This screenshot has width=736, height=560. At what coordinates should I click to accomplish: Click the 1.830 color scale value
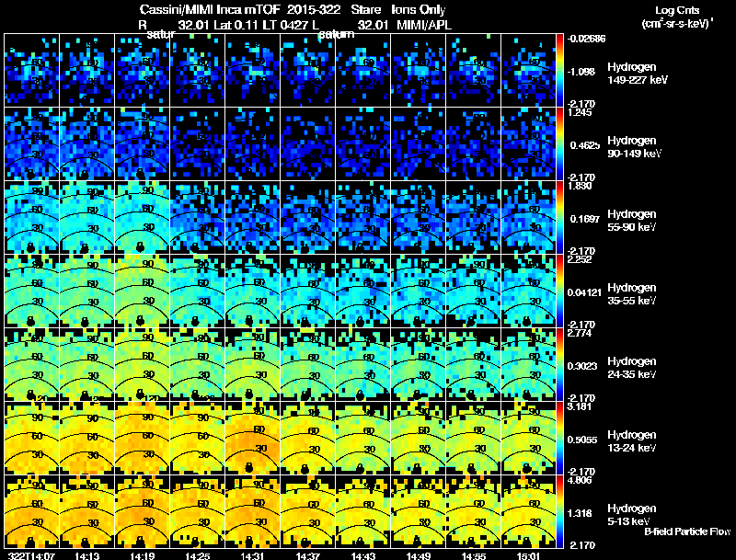point(580,186)
